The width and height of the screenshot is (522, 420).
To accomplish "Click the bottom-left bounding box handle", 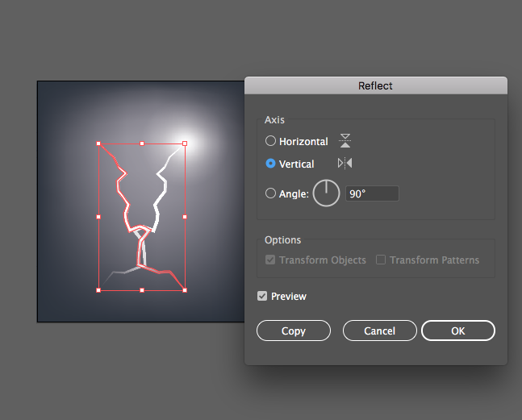I will pyautogui.click(x=98, y=290).
